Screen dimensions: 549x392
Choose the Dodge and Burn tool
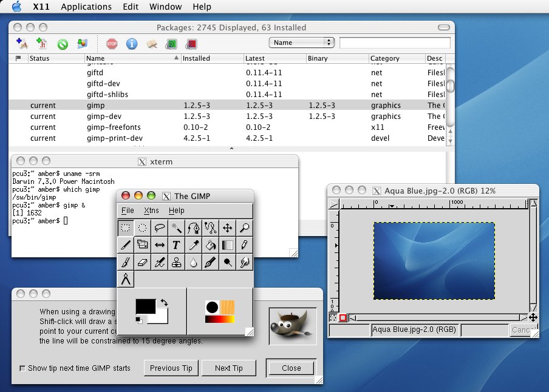pyautogui.click(x=227, y=262)
